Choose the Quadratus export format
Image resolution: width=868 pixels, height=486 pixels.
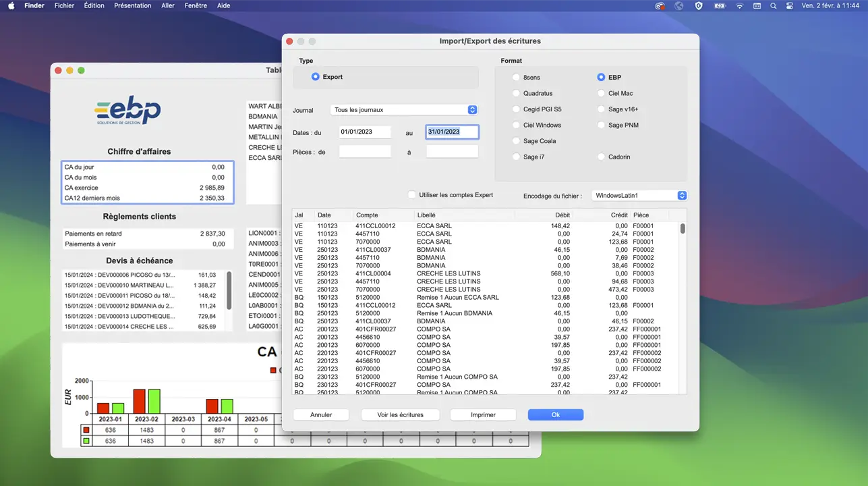point(517,93)
